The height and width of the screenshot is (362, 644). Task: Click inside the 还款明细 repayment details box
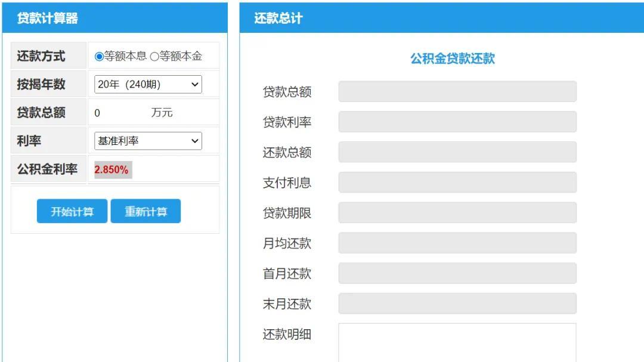point(457,343)
